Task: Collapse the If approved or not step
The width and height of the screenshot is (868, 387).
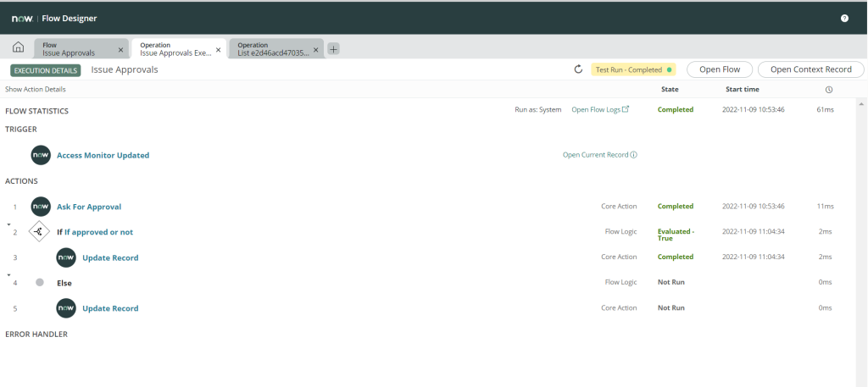Action: point(8,225)
